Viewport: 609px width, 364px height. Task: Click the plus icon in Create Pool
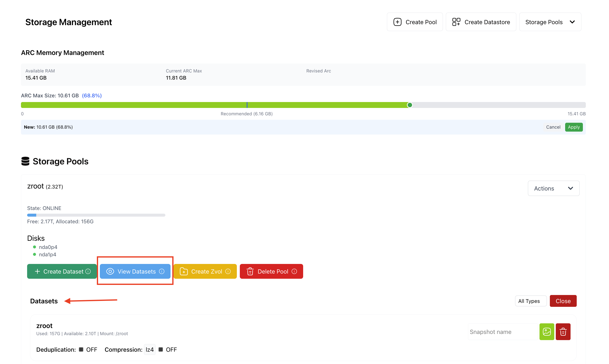coord(397,22)
